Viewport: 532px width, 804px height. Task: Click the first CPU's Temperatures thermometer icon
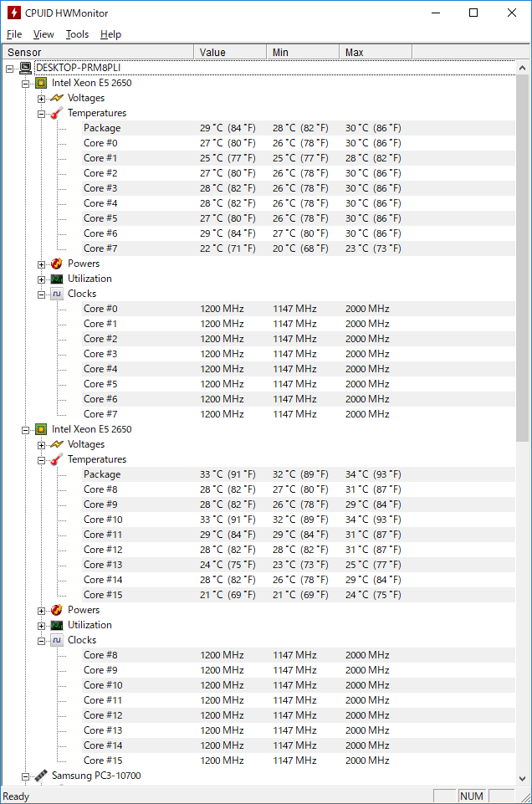tap(57, 113)
